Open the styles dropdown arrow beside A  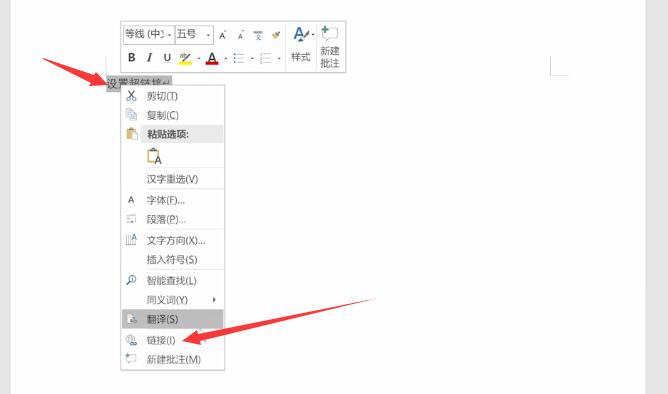(313, 34)
